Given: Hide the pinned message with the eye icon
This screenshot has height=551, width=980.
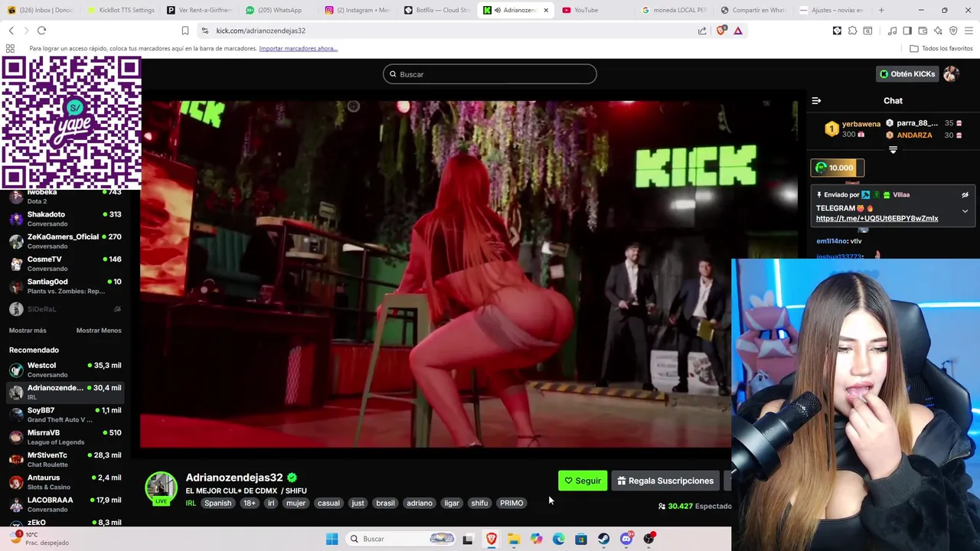Looking at the screenshot, I should pyautogui.click(x=965, y=195).
